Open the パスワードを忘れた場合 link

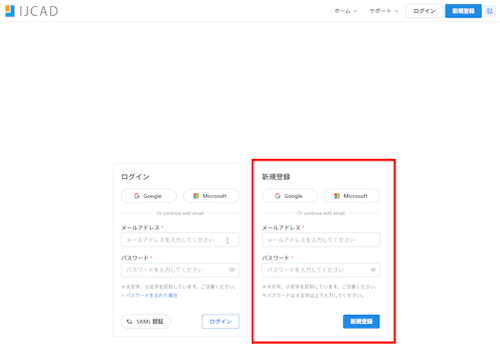pyautogui.click(x=150, y=295)
